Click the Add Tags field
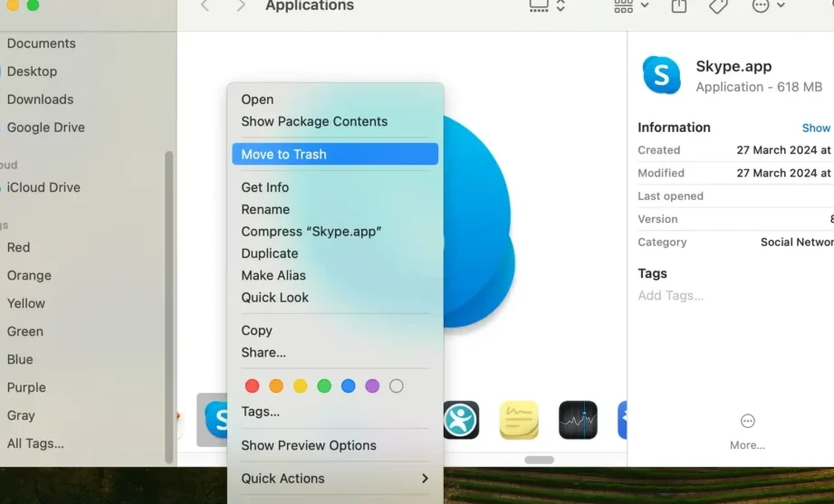This screenshot has width=834, height=504. pyautogui.click(x=670, y=296)
